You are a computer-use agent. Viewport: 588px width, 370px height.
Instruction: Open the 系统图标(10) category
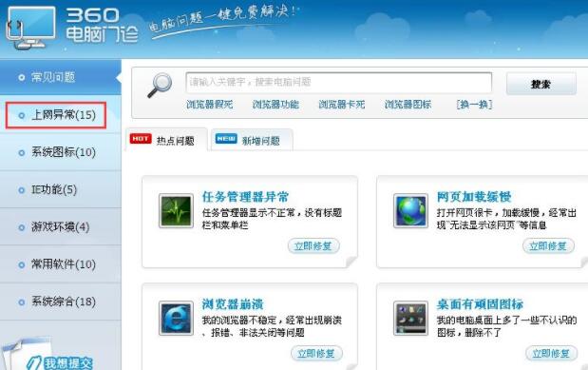click(61, 152)
